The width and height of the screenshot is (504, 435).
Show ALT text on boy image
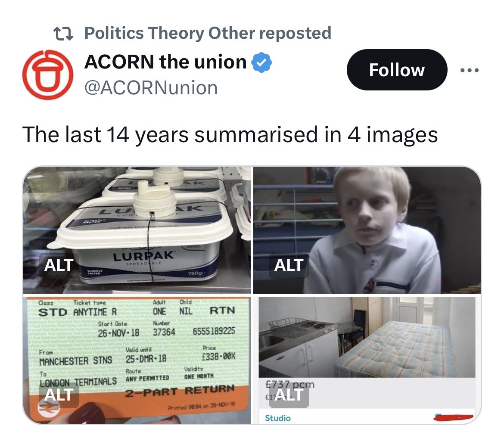click(x=289, y=265)
